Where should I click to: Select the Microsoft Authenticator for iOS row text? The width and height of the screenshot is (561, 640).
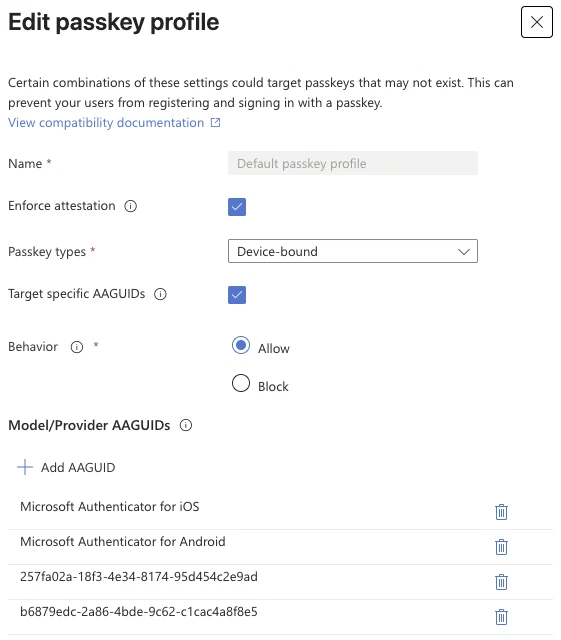[110, 507]
